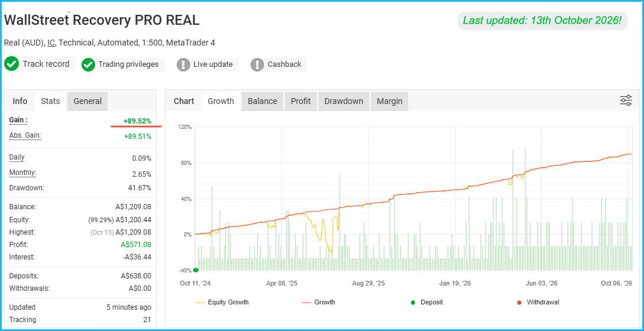Screen dimensions: 644x331
Task: Click the Gain label
Action: [18, 120]
